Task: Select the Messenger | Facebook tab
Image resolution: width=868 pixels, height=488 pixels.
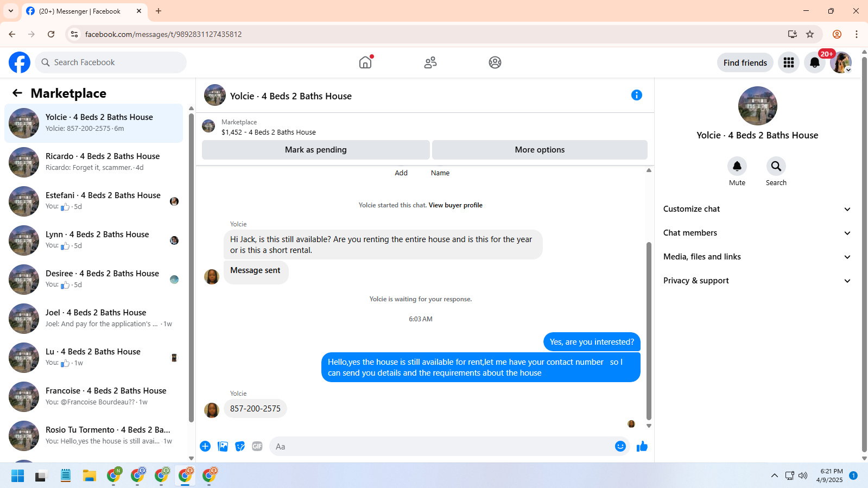Action: [x=84, y=11]
